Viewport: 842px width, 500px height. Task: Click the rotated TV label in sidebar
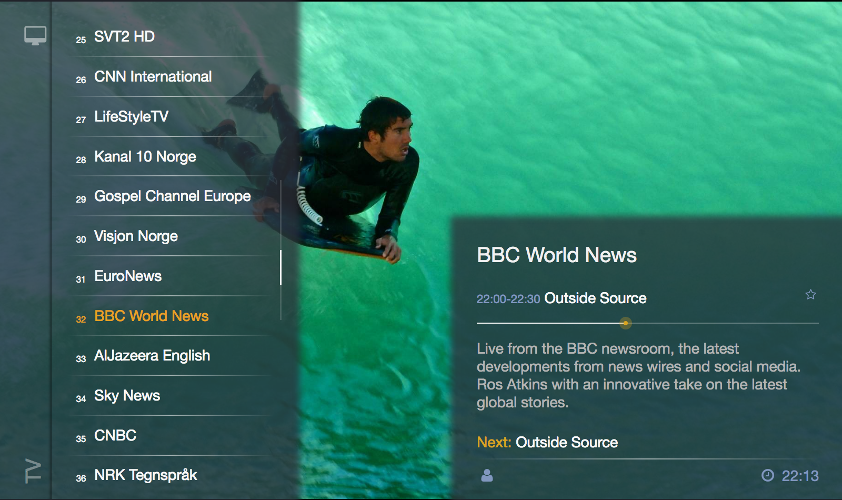(33, 471)
